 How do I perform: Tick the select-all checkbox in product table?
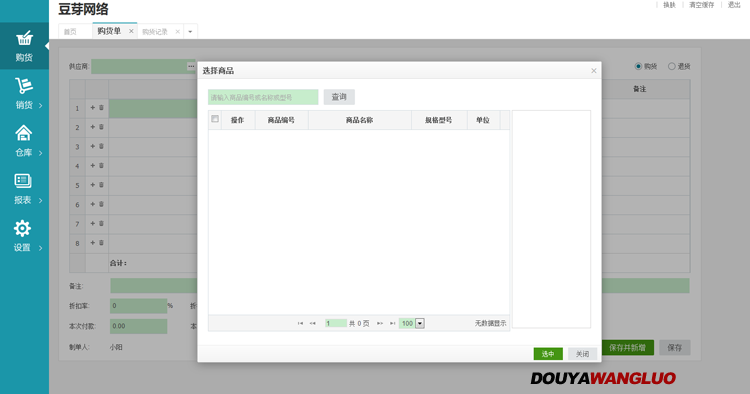(215, 119)
